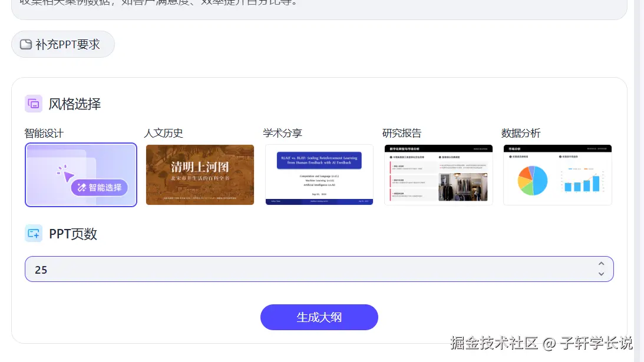This screenshot has width=644, height=362.
Task: Decrease page count with down arrow
Action: tap(602, 274)
